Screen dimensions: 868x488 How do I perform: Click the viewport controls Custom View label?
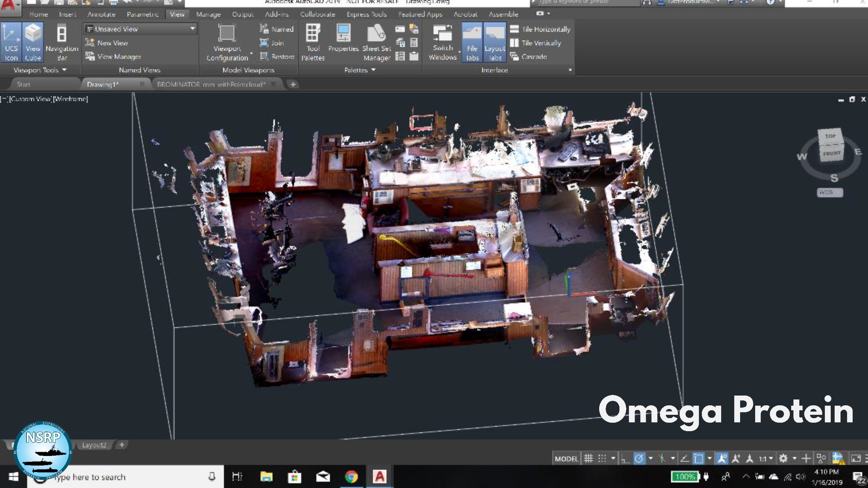point(31,99)
